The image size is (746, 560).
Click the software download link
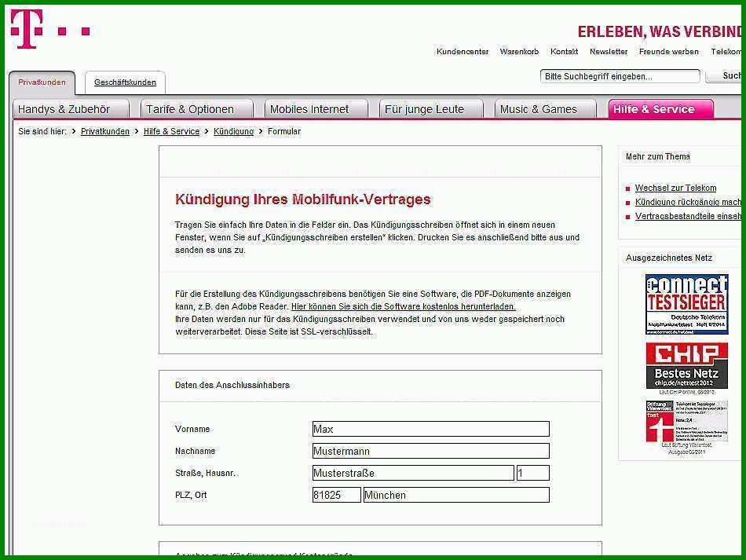[x=404, y=307]
